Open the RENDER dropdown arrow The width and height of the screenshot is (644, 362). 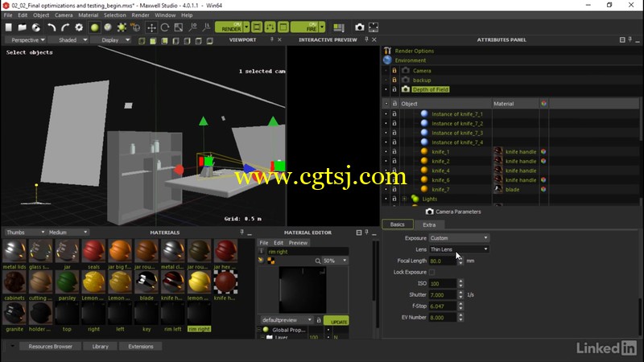pos(246,27)
